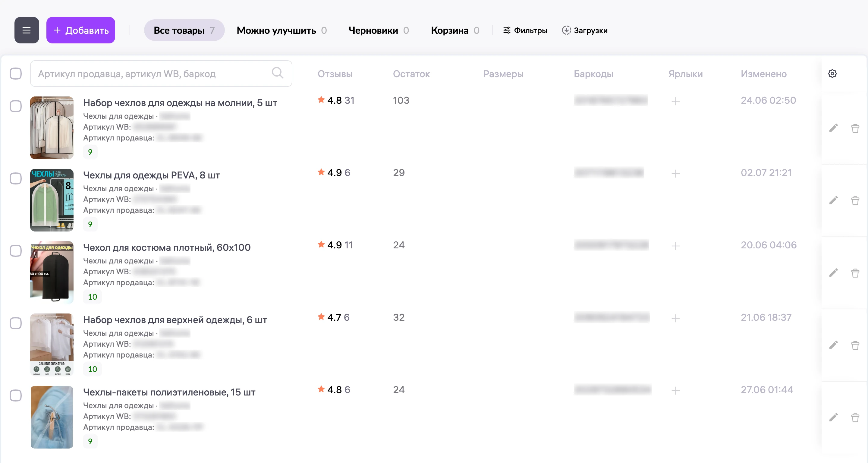Add label plus for 'Чехлы-пакеты полиэтиленовые'
The height and width of the screenshot is (463, 868).
pyautogui.click(x=676, y=391)
